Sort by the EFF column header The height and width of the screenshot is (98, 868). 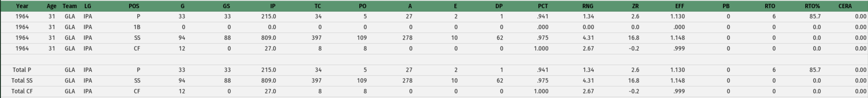click(x=679, y=6)
